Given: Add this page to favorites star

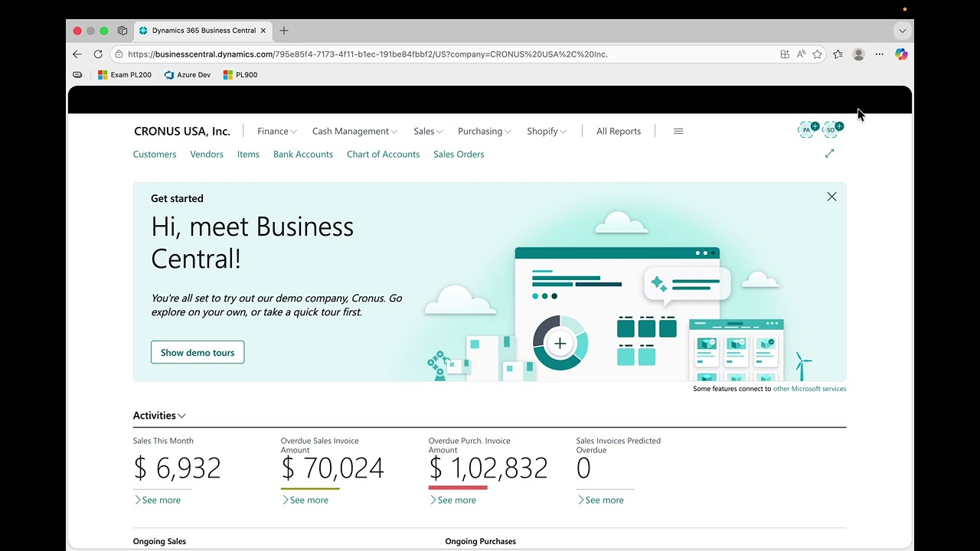Looking at the screenshot, I should [x=817, y=54].
